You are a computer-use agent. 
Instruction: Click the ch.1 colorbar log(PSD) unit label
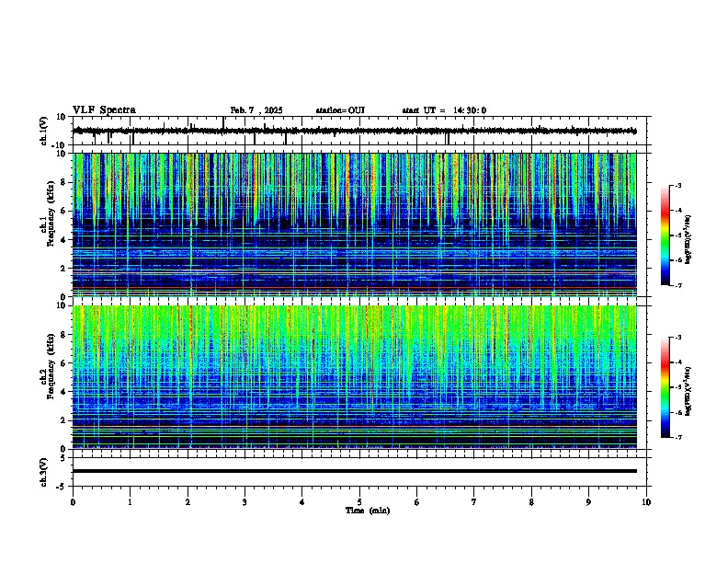point(688,240)
